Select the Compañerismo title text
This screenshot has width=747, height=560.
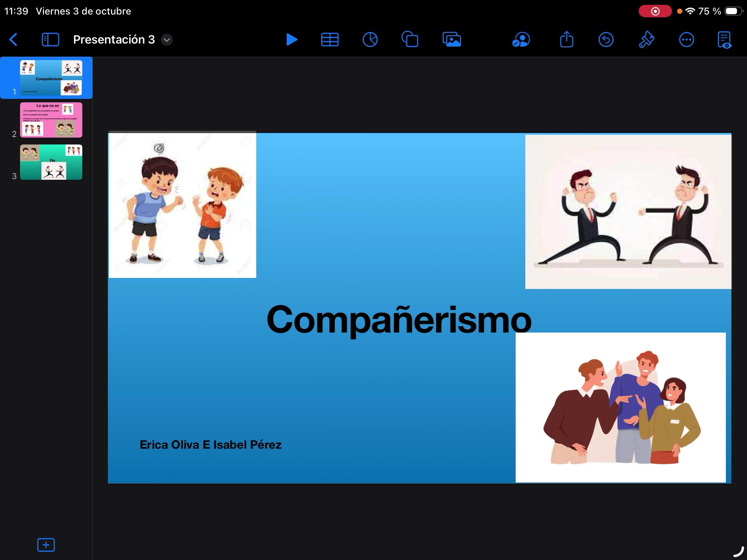[398, 319]
